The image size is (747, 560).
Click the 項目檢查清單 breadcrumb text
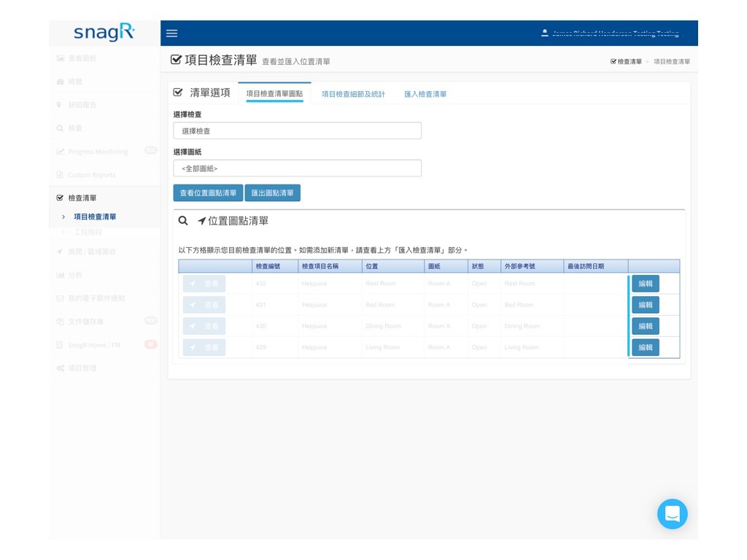672,61
